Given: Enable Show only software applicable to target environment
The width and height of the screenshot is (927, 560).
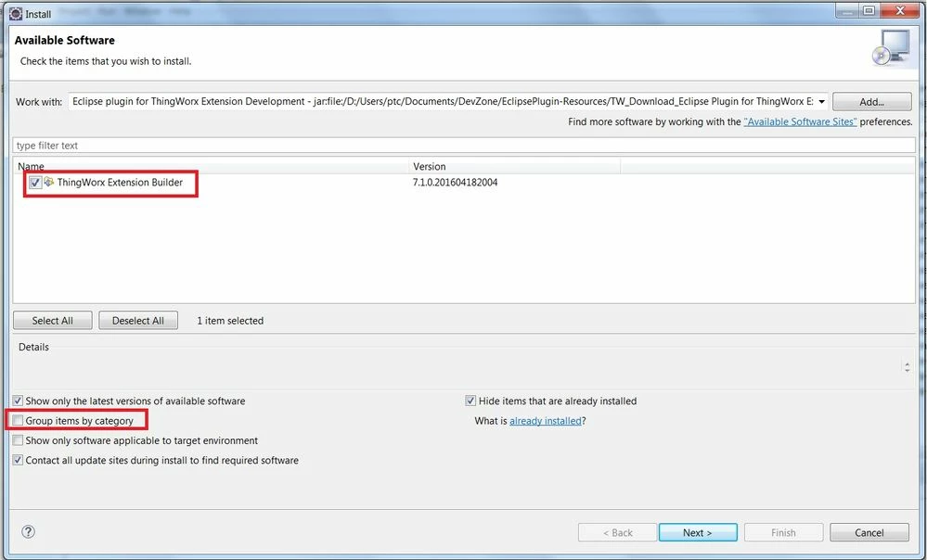Looking at the screenshot, I should pos(17,440).
